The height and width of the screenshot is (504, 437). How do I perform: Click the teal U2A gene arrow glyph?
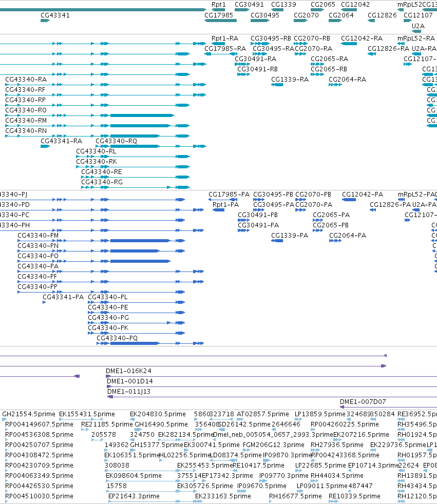pos(416,31)
